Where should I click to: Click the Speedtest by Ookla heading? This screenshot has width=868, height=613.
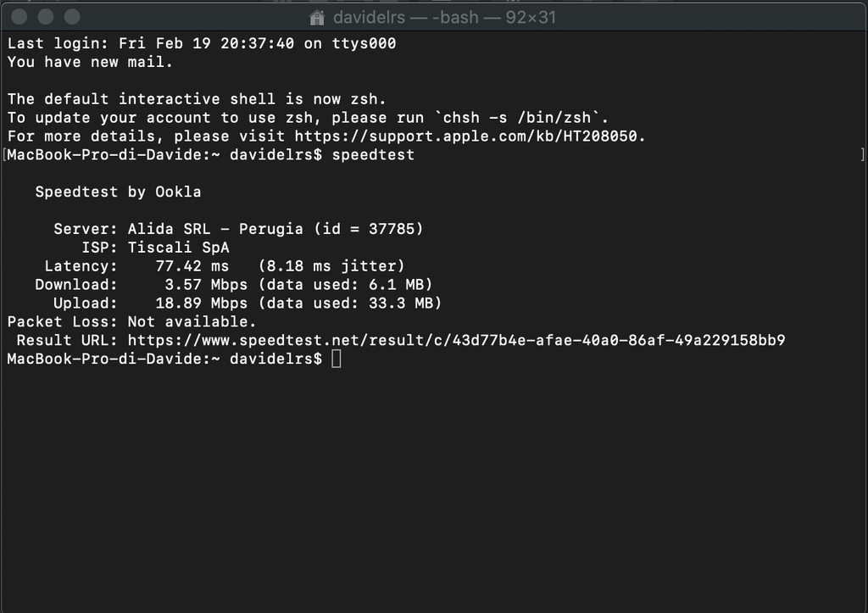(x=118, y=192)
